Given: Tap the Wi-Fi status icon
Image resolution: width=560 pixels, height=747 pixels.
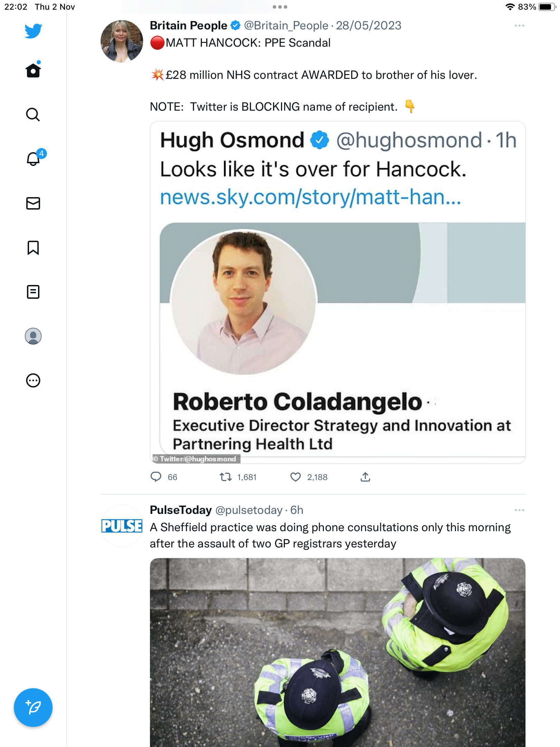Looking at the screenshot, I should (510, 7).
